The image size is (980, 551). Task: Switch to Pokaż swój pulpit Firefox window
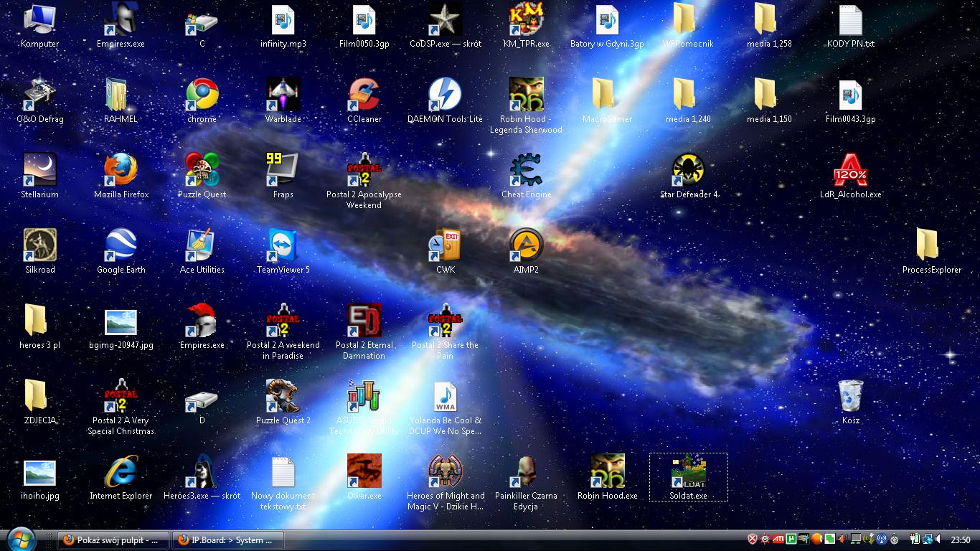[113, 540]
